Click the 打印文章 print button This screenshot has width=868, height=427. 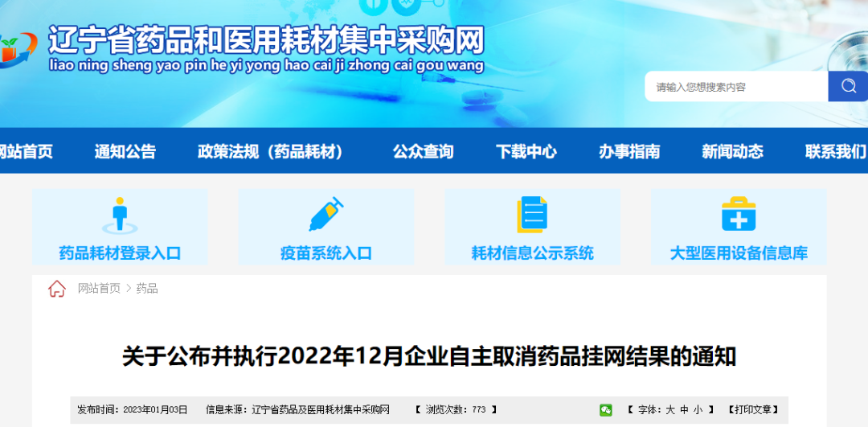tap(753, 410)
